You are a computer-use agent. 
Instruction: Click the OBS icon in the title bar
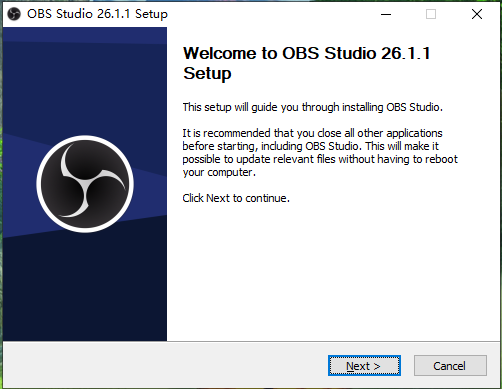[x=14, y=14]
